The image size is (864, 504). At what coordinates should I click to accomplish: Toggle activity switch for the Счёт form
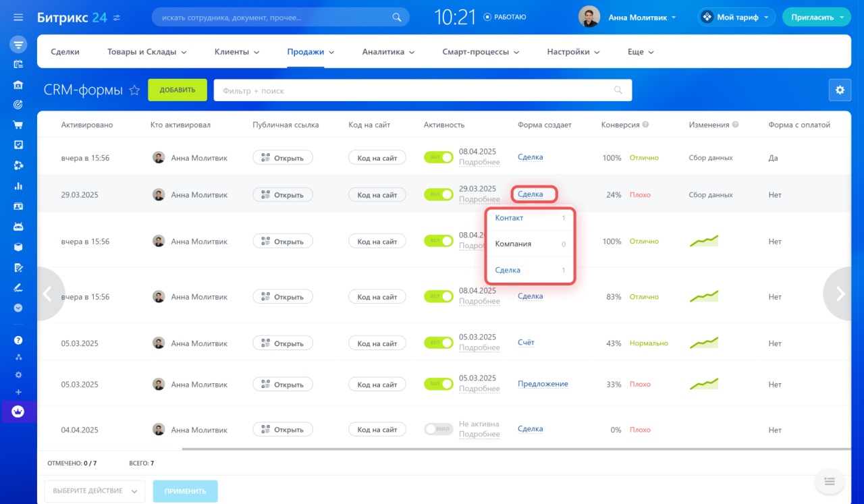coord(438,343)
